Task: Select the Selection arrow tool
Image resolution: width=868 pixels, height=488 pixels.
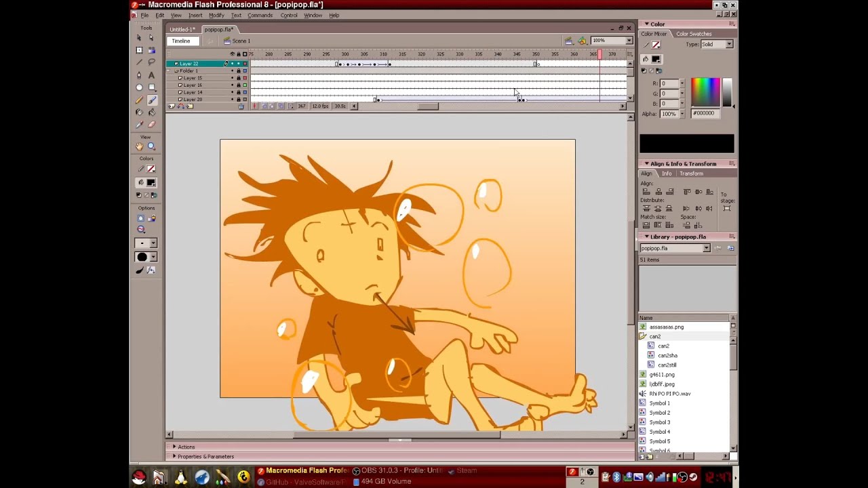Action: (x=140, y=37)
